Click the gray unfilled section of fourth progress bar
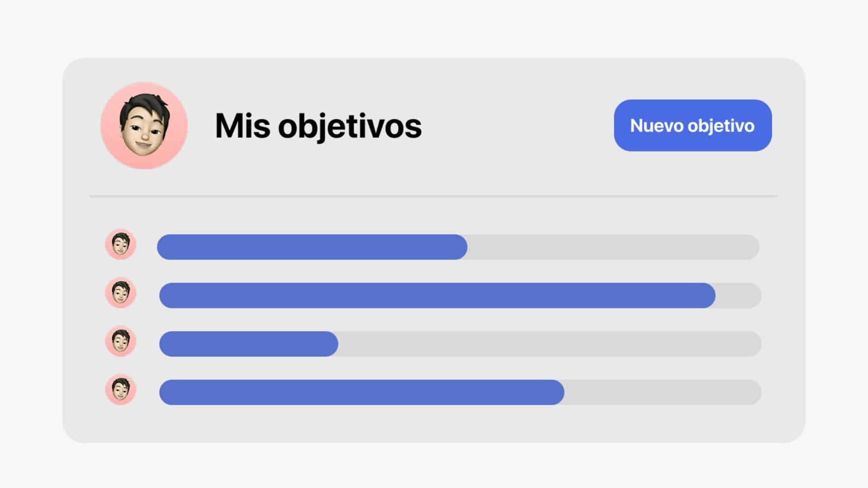This screenshot has width=868, height=488. pos(663,392)
